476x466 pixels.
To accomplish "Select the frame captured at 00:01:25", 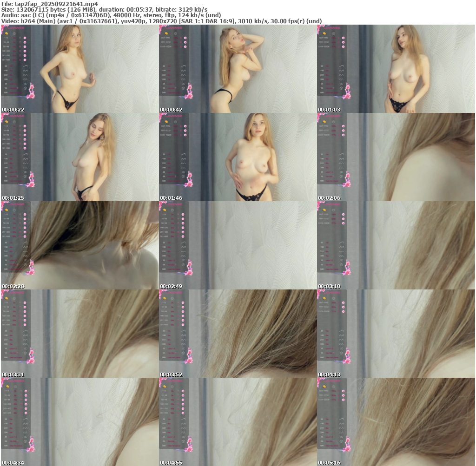I will [79, 157].
